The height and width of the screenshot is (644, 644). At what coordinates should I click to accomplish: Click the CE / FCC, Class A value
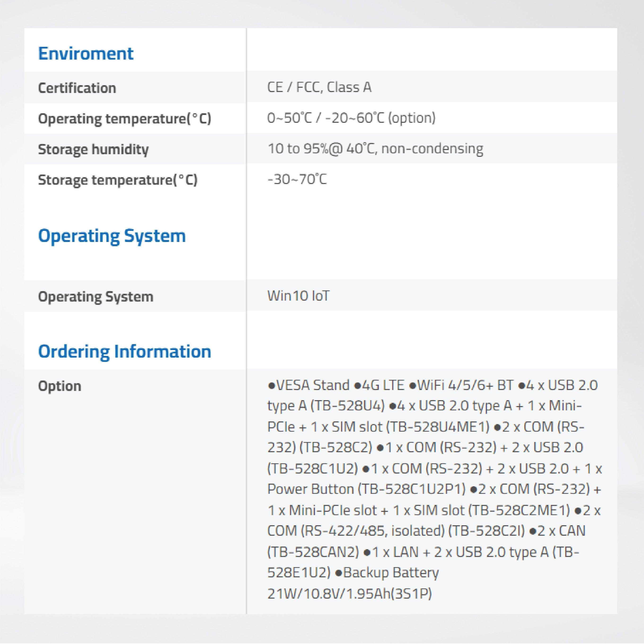[319, 87]
